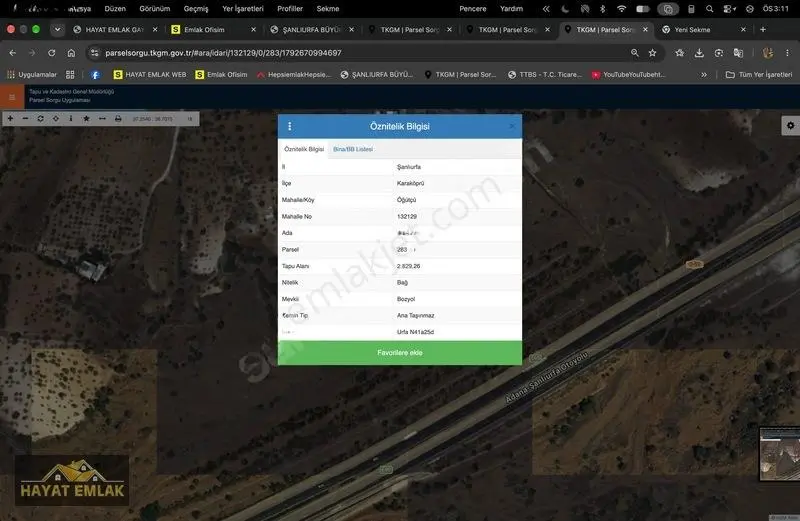Click Tapu Alanı value 2.829,26
This screenshot has width=800, height=521.
click(x=408, y=266)
